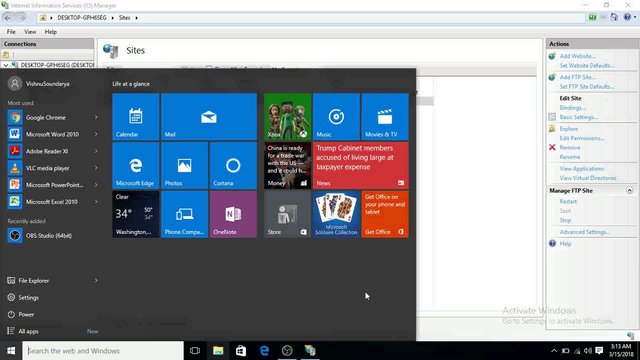
Task: Expand Microsoft PowerPoint jump list arrow
Action: click(x=96, y=185)
